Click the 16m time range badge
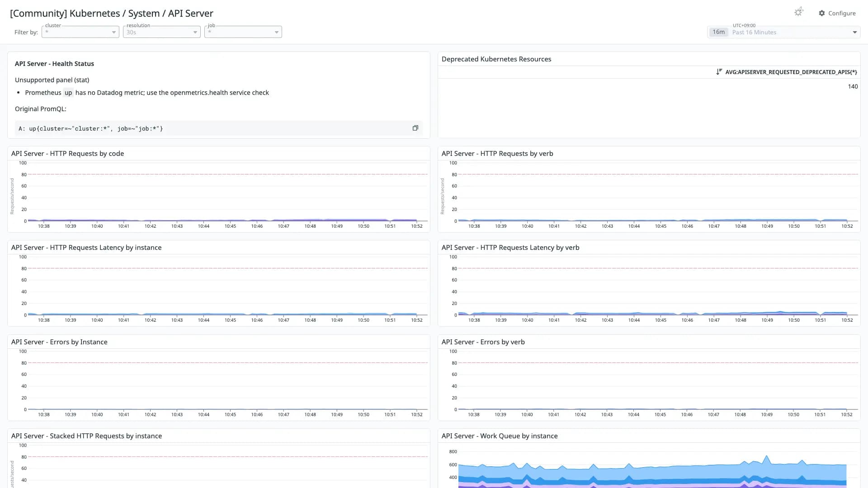Screen dimensions: 868x488 (718, 32)
